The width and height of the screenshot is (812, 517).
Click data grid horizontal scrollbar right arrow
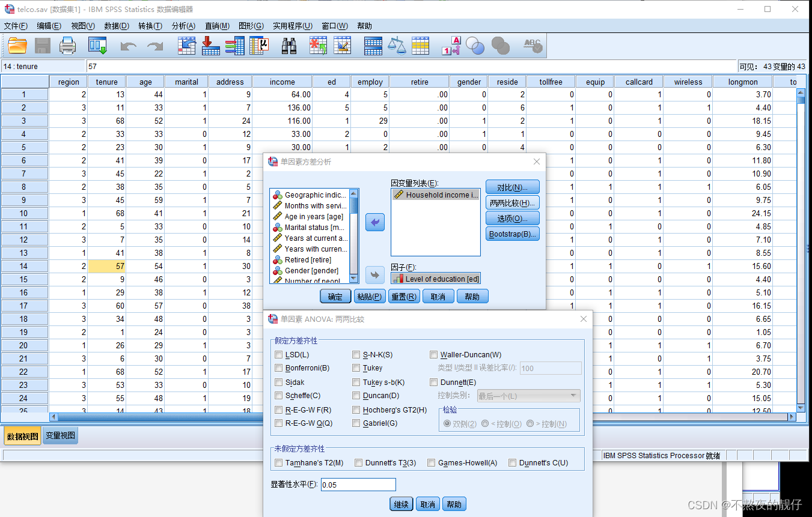[x=792, y=417]
